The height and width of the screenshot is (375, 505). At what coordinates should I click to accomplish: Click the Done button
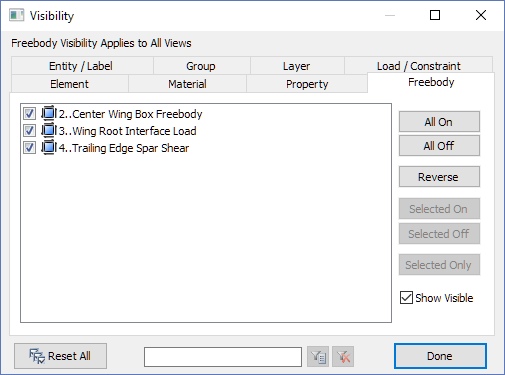click(x=440, y=356)
